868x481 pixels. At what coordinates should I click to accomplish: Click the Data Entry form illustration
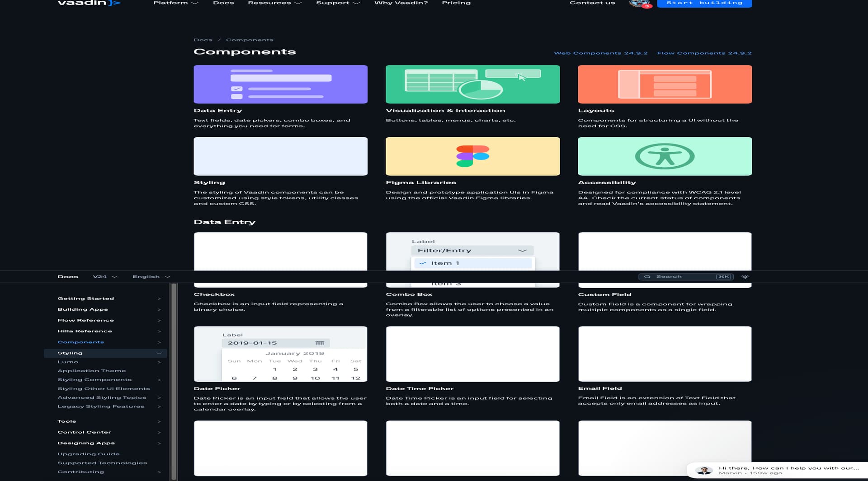(x=280, y=84)
